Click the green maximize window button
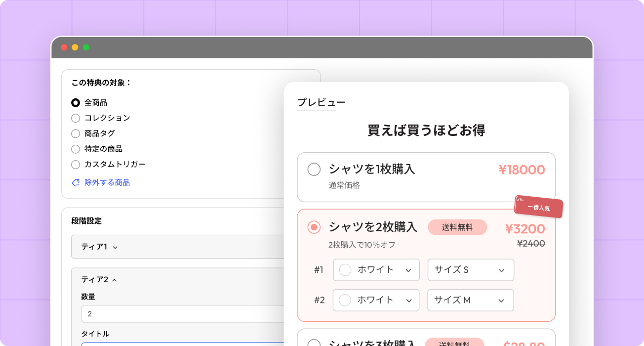Viewport: 644px width, 346px height. tap(86, 47)
